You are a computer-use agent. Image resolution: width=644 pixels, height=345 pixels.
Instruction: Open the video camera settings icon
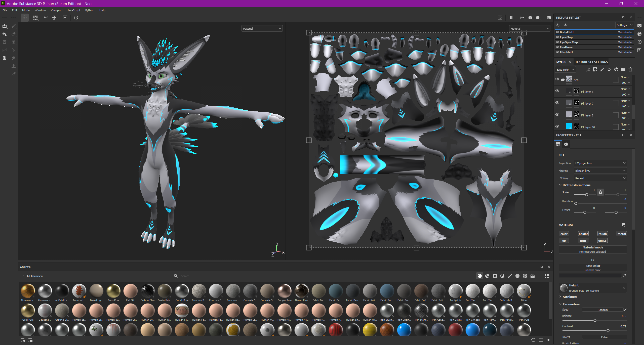click(x=538, y=18)
